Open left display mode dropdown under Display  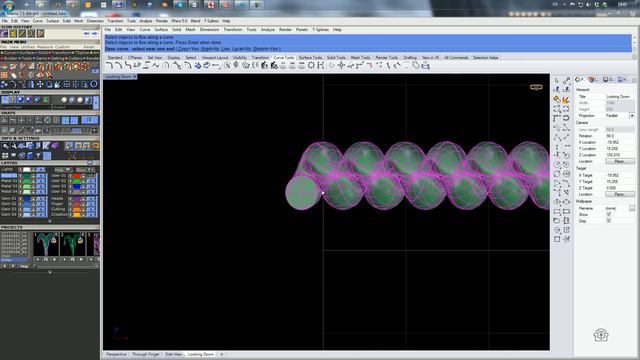25,107
